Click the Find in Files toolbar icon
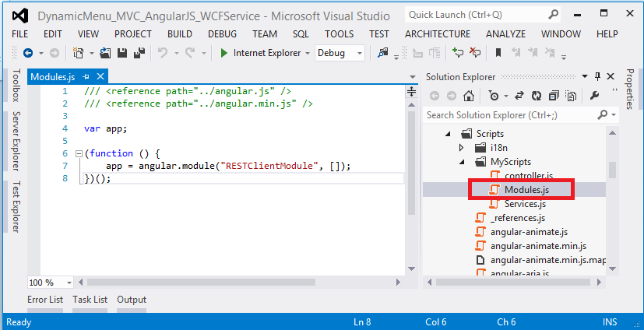 coord(383,53)
